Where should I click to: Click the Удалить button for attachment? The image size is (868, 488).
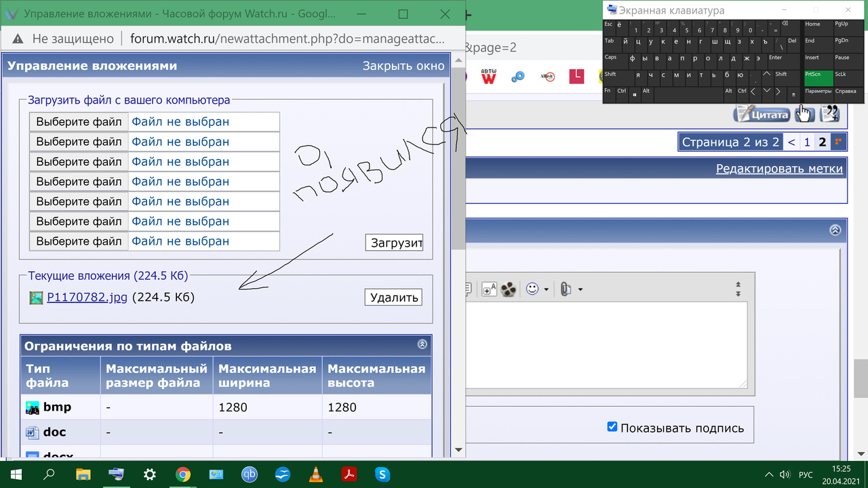[393, 298]
